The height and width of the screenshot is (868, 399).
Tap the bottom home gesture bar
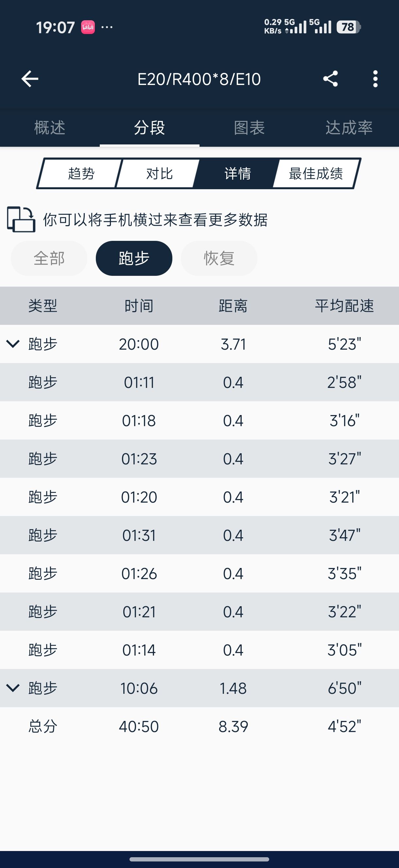point(199,859)
